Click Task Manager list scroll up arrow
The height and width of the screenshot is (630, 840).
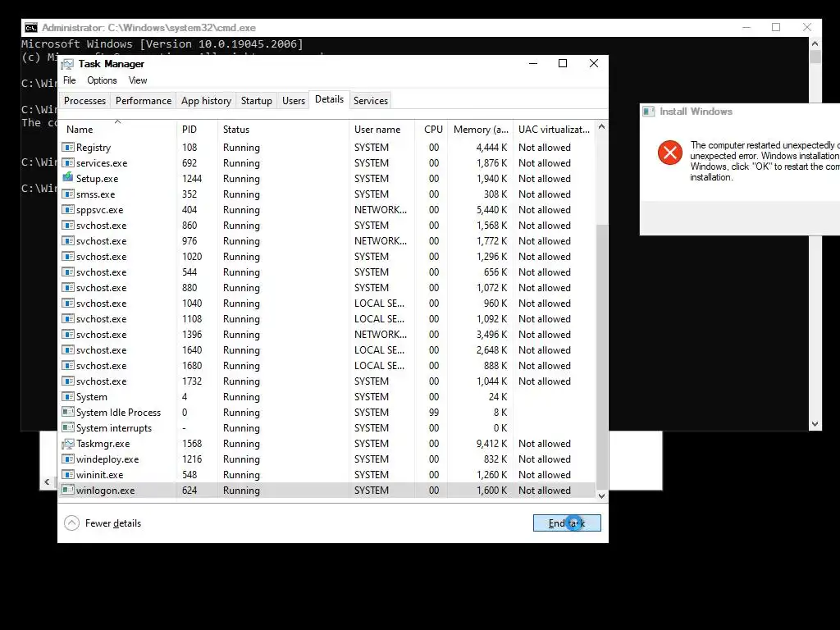click(x=601, y=127)
